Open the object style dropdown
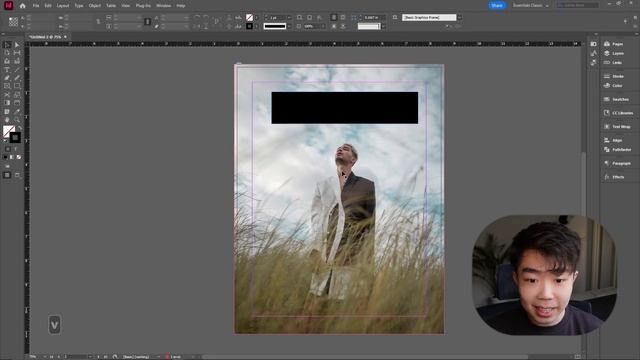Screen dimensions: 640x360 (x=459, y=18)
